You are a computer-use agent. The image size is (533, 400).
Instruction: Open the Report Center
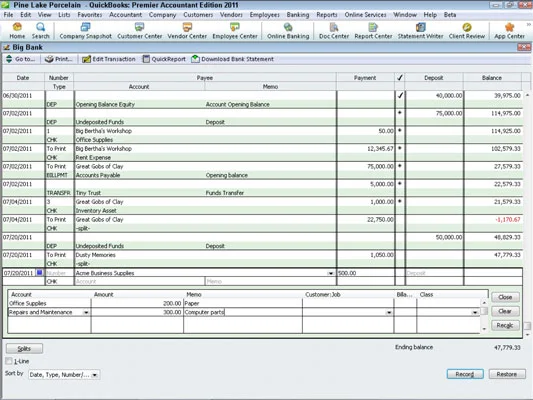click(x=373, y=31)
